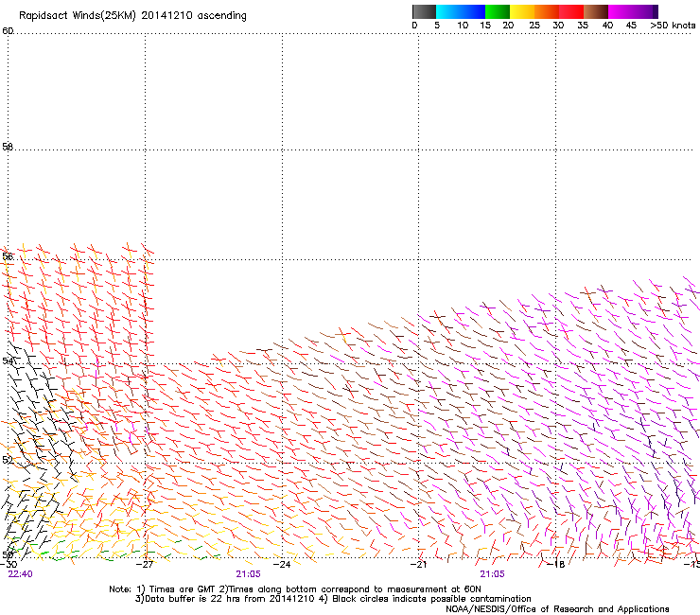Click the orange 25-30 knots color band
The height and width of the screenshot is (615, 700).
(547, 11)
